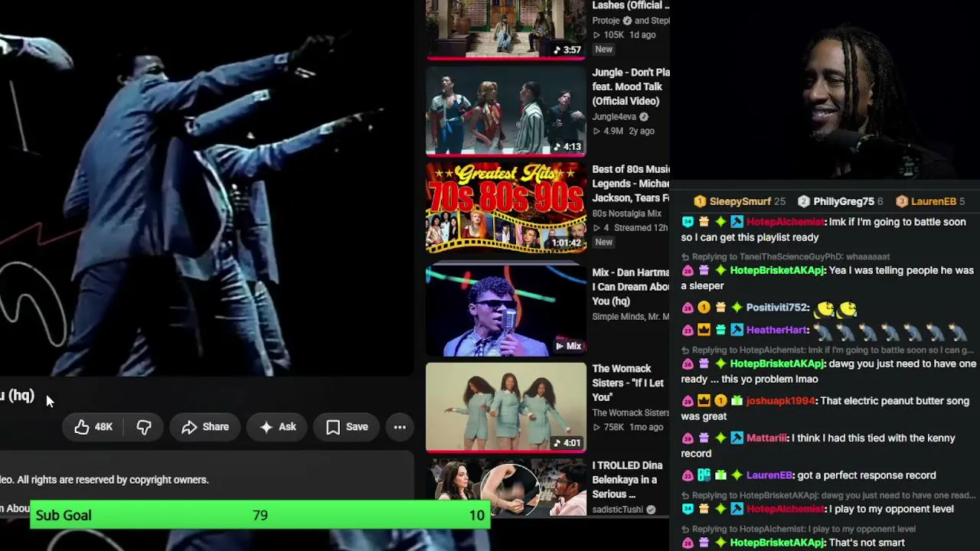Click the green Sub Goal progress bar
The width and height of the screenshot is (980, 551).
[260, 515]
